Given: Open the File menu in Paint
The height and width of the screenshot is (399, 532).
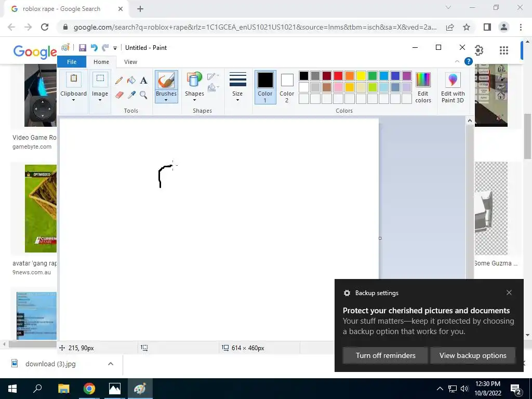Looking at the screenshot, I should 72,62.
